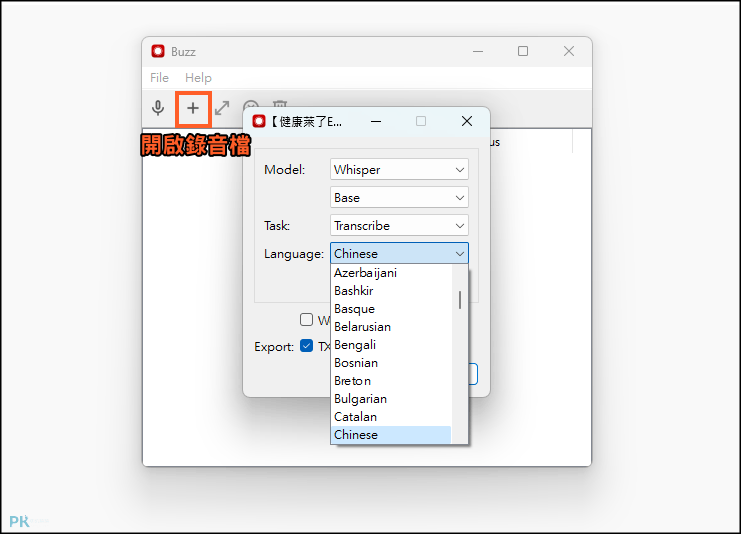
Task: Open the Whisper model dropdown
Action: click(x=399, y=169)
